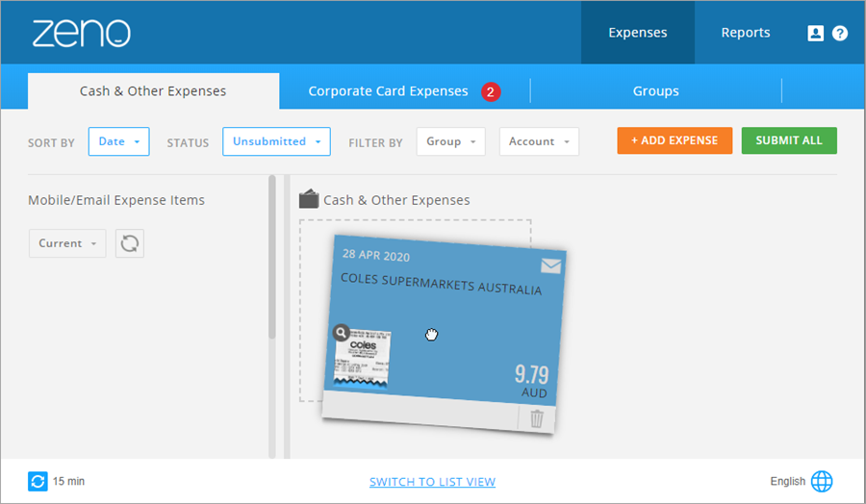Open the Reports menu

point(745,33)
